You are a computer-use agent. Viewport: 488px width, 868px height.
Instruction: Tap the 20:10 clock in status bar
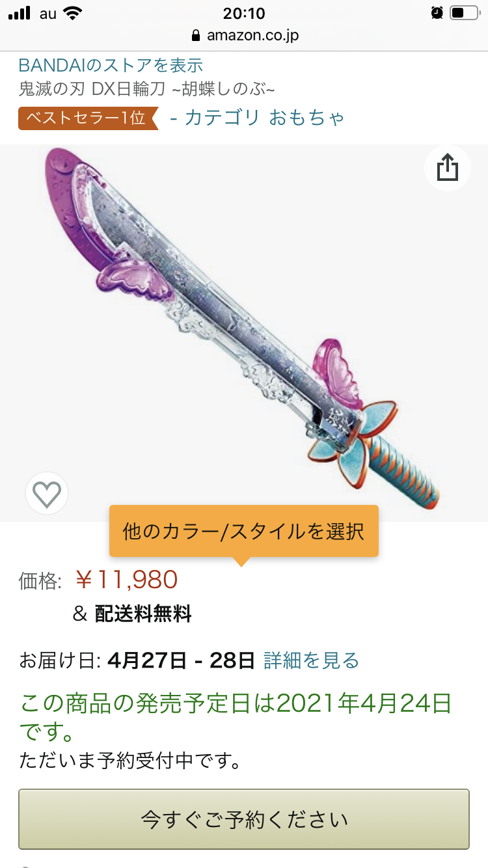(x=243, y=14)
